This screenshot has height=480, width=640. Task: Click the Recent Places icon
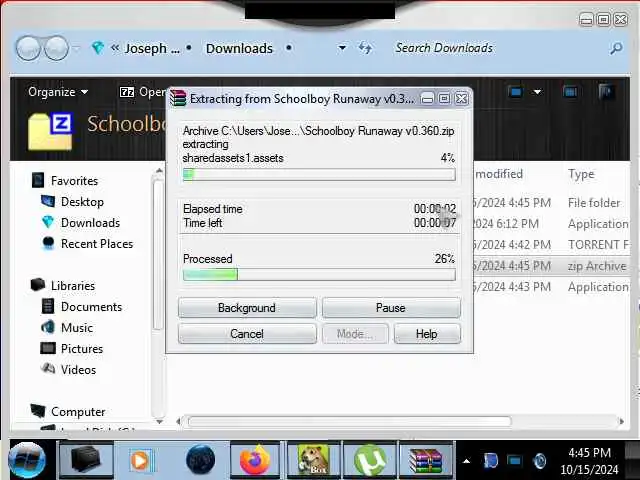48,243
